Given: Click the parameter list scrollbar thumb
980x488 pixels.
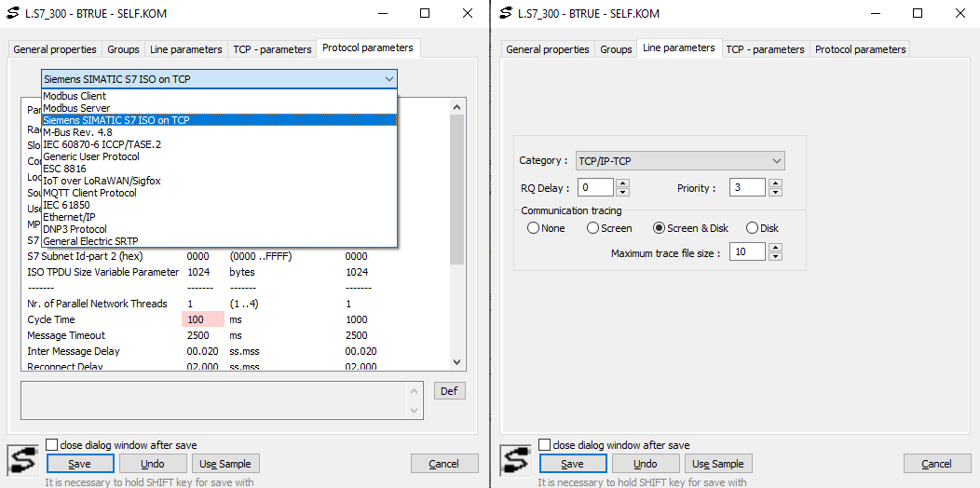Looking at the screenshot, I should [456, 190].
